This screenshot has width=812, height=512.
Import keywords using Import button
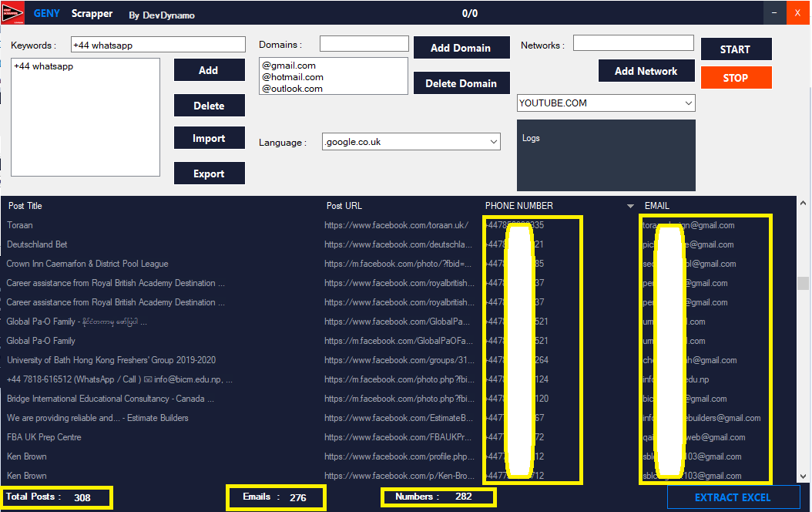(x=210, y=138)
